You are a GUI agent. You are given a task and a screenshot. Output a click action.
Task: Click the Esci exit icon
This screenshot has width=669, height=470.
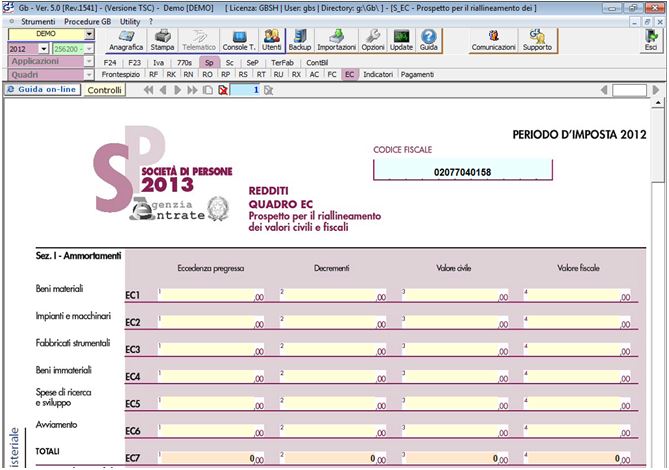651,41
